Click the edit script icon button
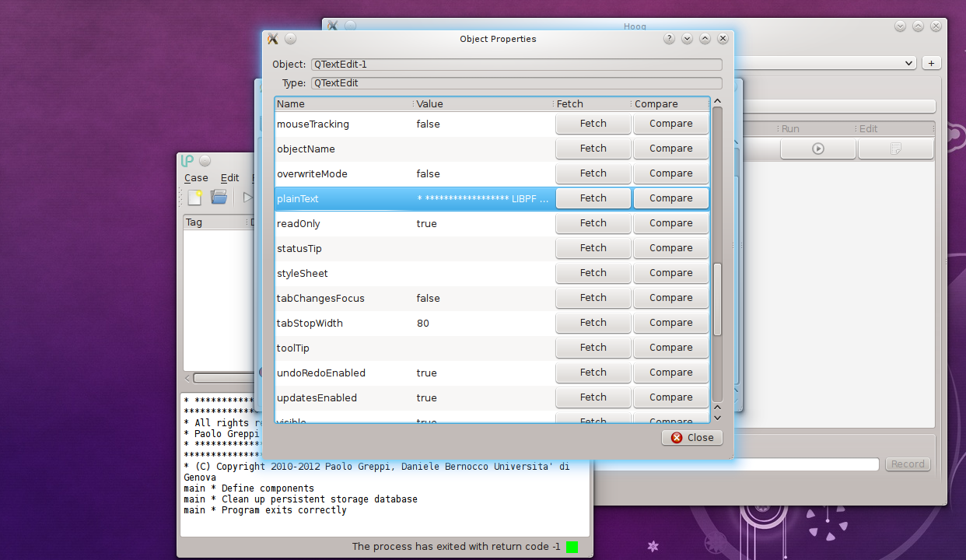966x560 pixels. coord(895,149)
